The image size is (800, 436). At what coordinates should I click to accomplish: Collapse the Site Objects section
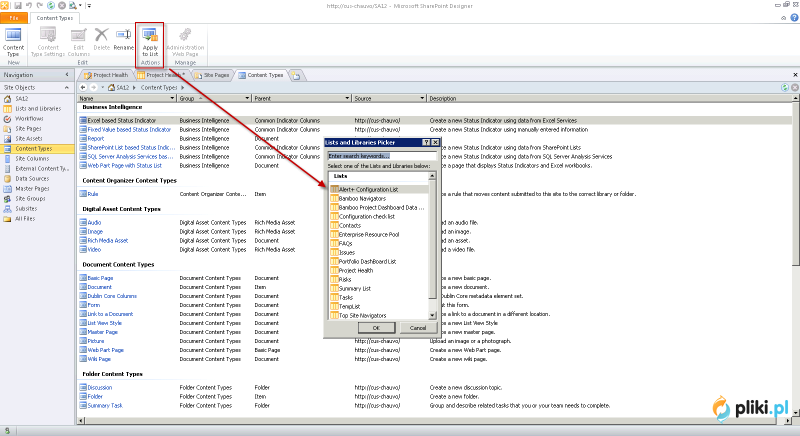67,88
